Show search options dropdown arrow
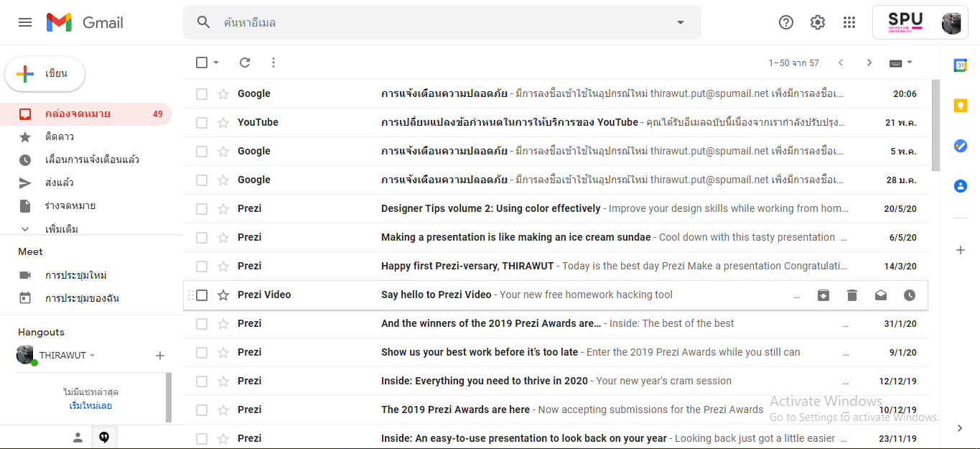The image size is (980, 449). coord(681,22)
